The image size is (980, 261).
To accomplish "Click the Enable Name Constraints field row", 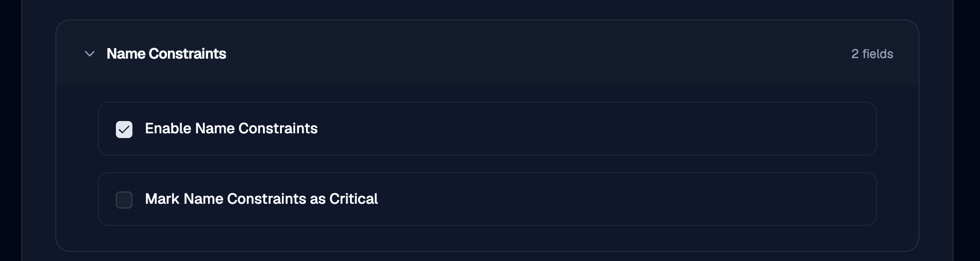I will (487, 129).
